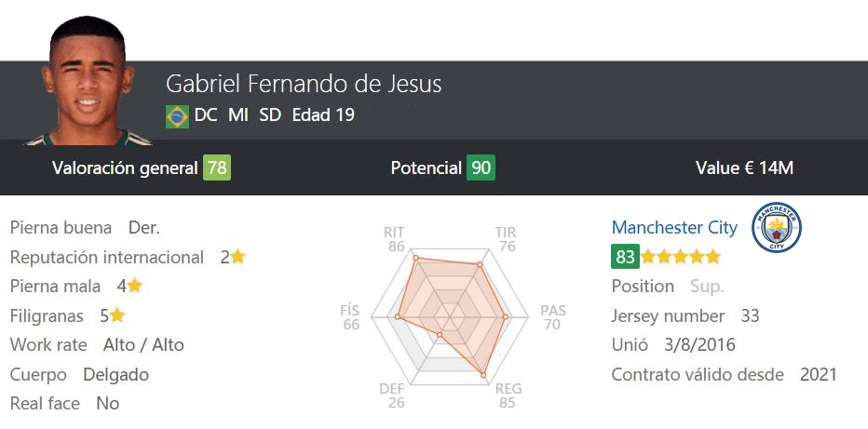
Task: Click the green 83 team rating badge
Action: point(625,257)
